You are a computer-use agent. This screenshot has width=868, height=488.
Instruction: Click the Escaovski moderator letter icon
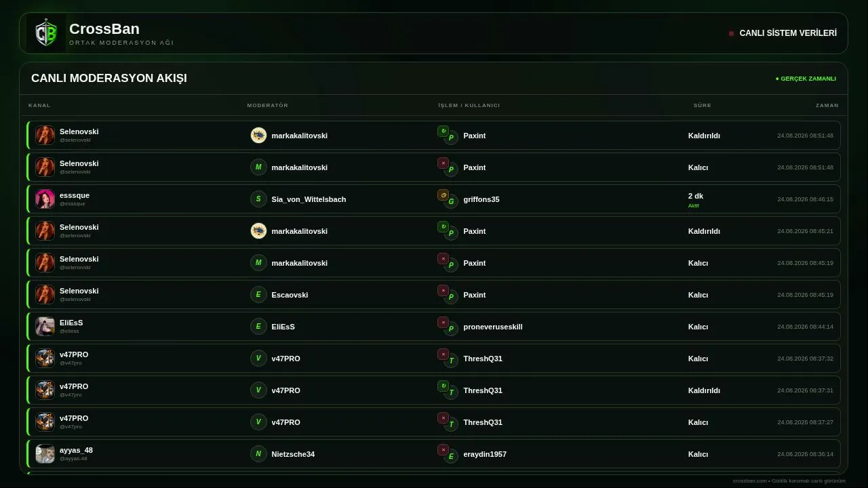(258, 295)
